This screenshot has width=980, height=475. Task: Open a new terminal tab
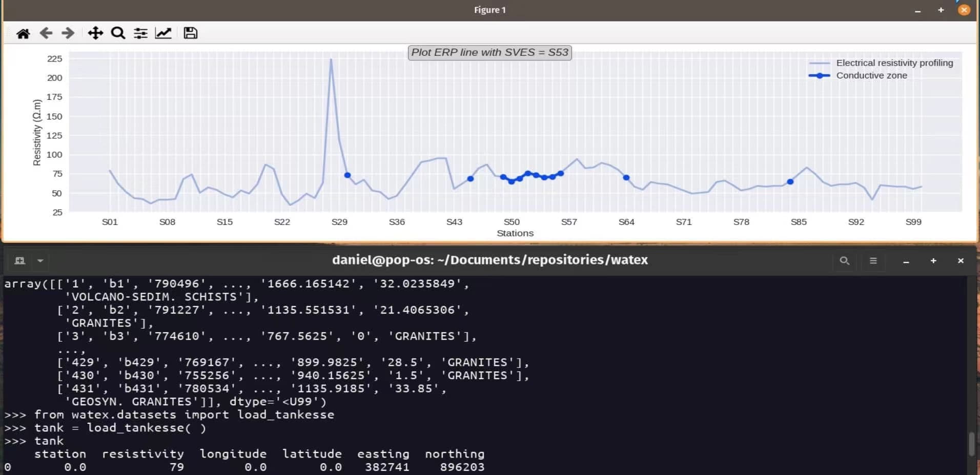(x=19, y=260)
